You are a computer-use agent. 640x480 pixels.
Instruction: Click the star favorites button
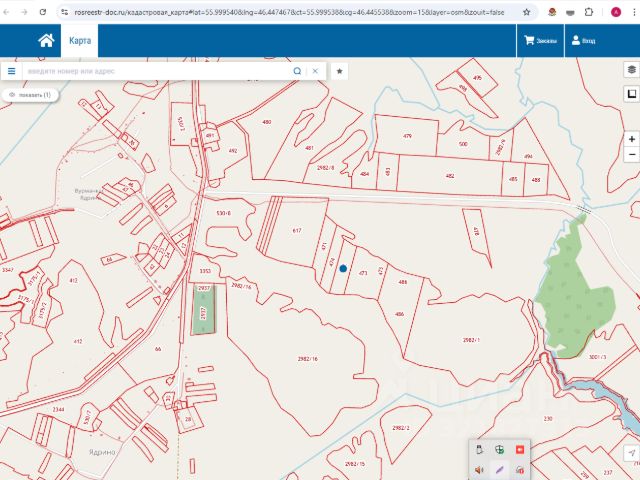tap(339, 72)
